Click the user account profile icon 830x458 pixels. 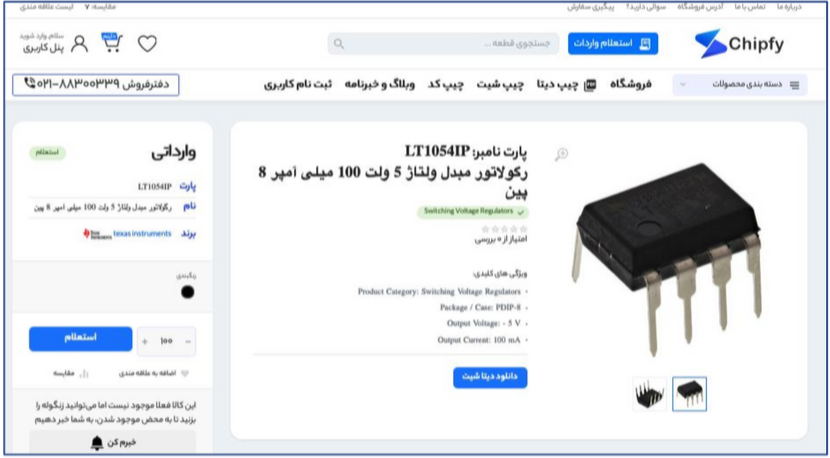click(79, 43)
